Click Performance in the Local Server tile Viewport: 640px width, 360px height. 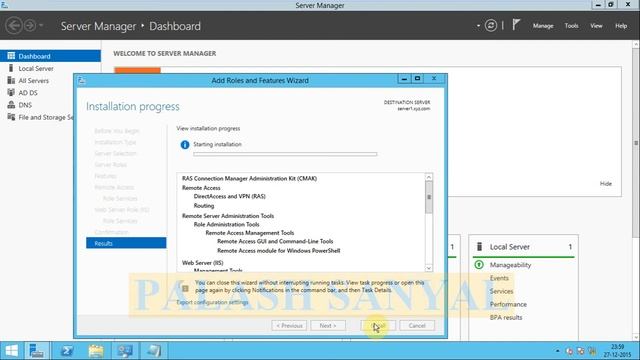[508, 304]
